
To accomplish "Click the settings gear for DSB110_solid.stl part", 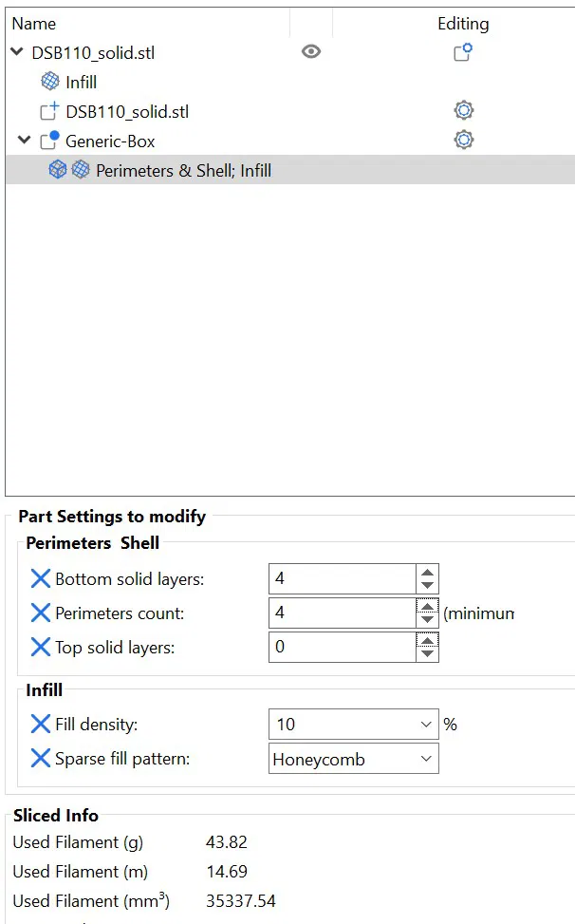I will pos(463,111).
